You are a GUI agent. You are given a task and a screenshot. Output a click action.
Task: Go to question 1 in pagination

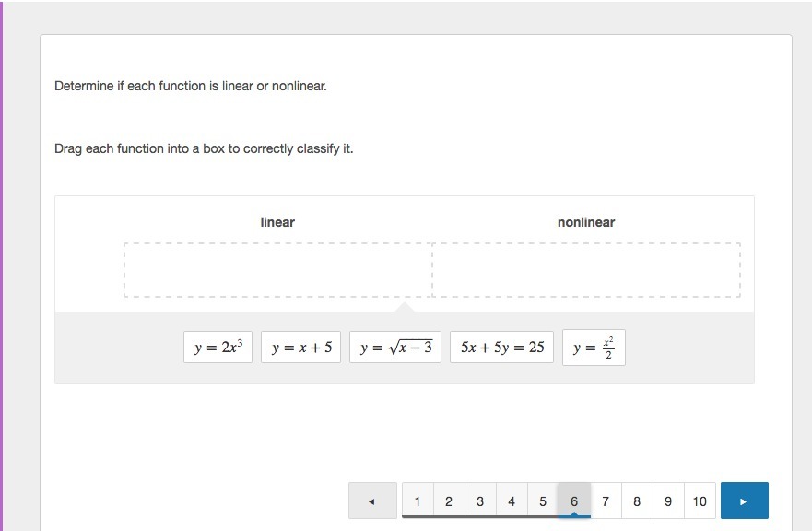click(x=418, y=501)
